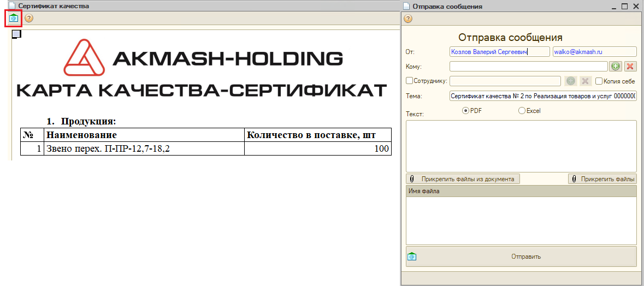The height and width of the screenshot is (286, 644).
Task: Click document icon in Сертификат качества title bar
Action: click(11, 6)
